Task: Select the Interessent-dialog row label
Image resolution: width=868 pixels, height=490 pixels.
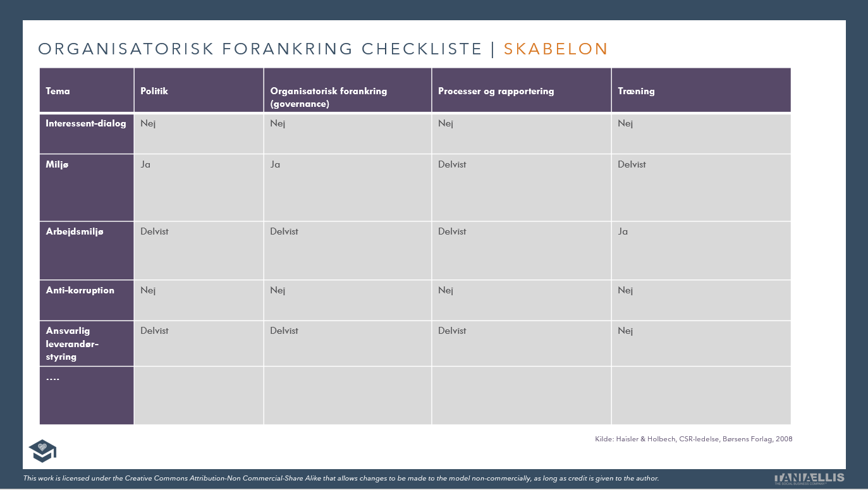Action: 86,124
